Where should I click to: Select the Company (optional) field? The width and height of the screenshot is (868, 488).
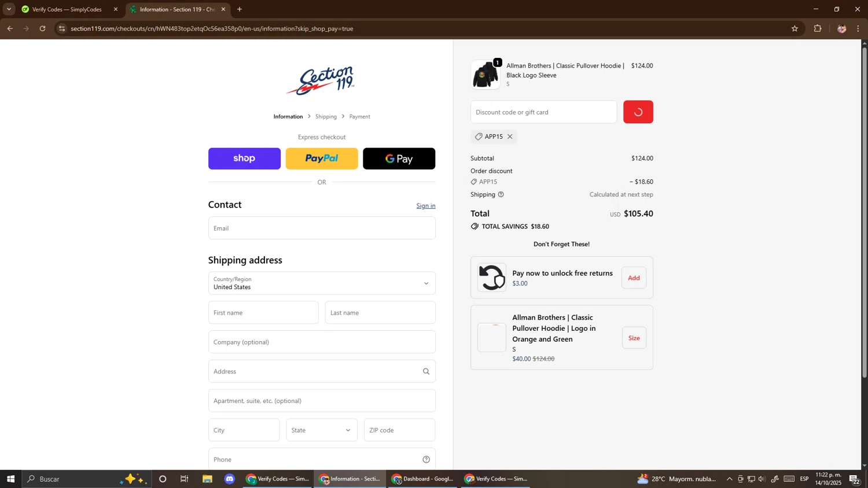[322, 342]
